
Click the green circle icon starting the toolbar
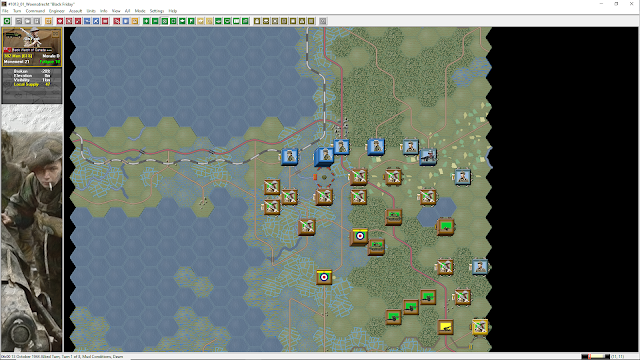pos(7,21)
